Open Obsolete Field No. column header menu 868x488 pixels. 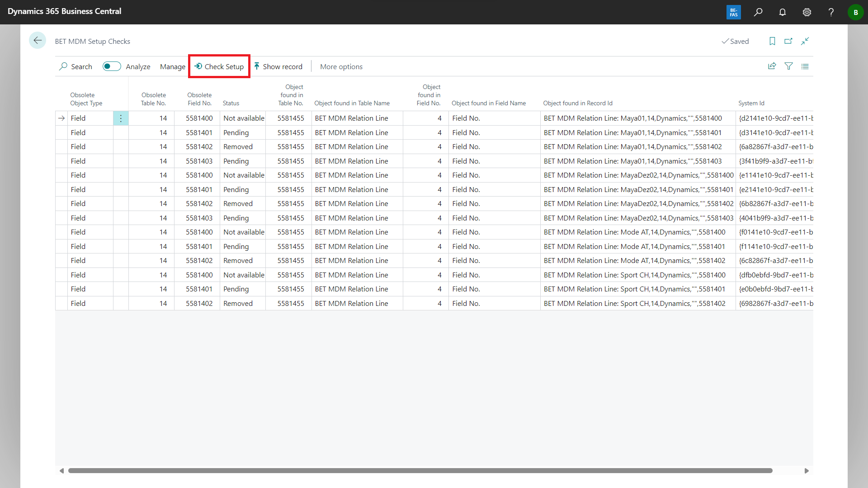pyautogui.click(x=199, y=99)
